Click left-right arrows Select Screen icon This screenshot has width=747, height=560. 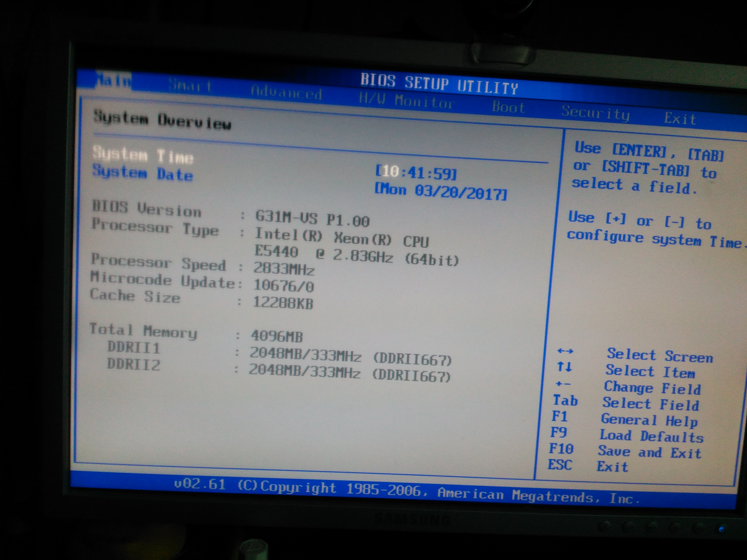565,351
